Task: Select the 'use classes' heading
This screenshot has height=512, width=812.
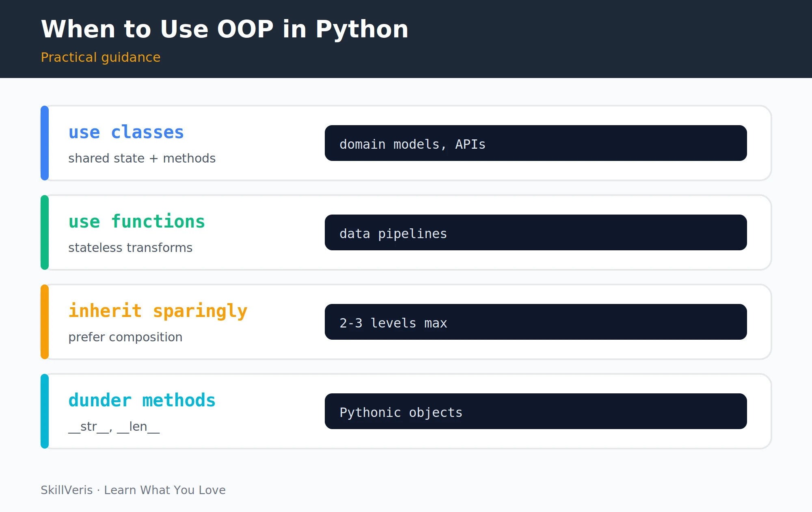Action: coord(126,132)
